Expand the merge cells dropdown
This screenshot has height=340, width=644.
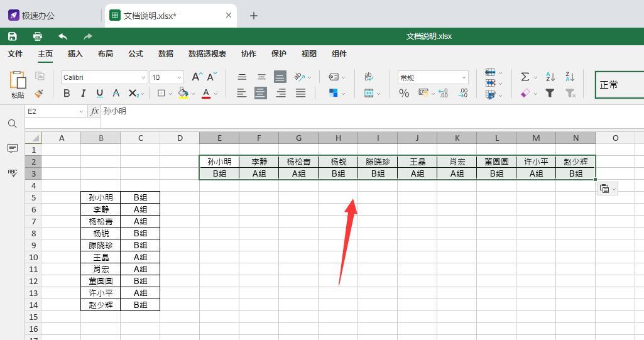[x=379, y=94]
